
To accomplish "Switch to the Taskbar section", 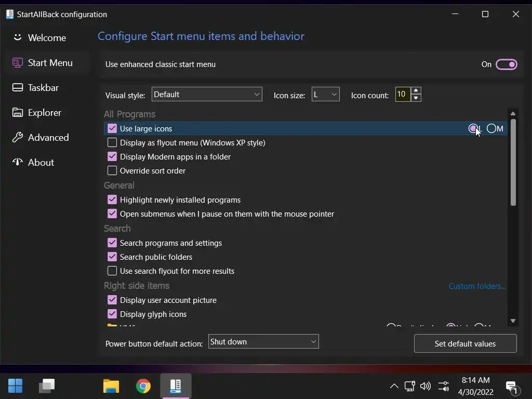I will [x=47, y=87].
